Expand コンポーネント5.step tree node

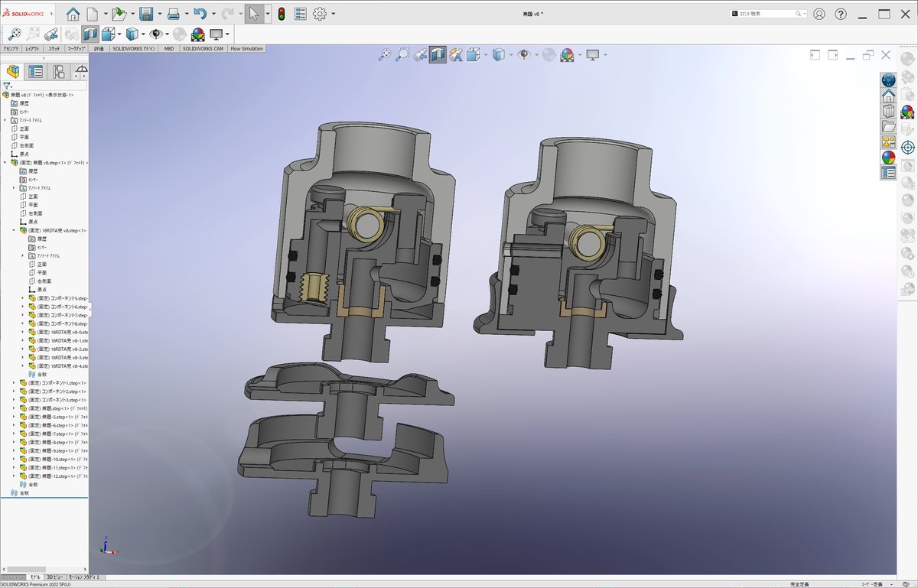click(x=23, y=298)
